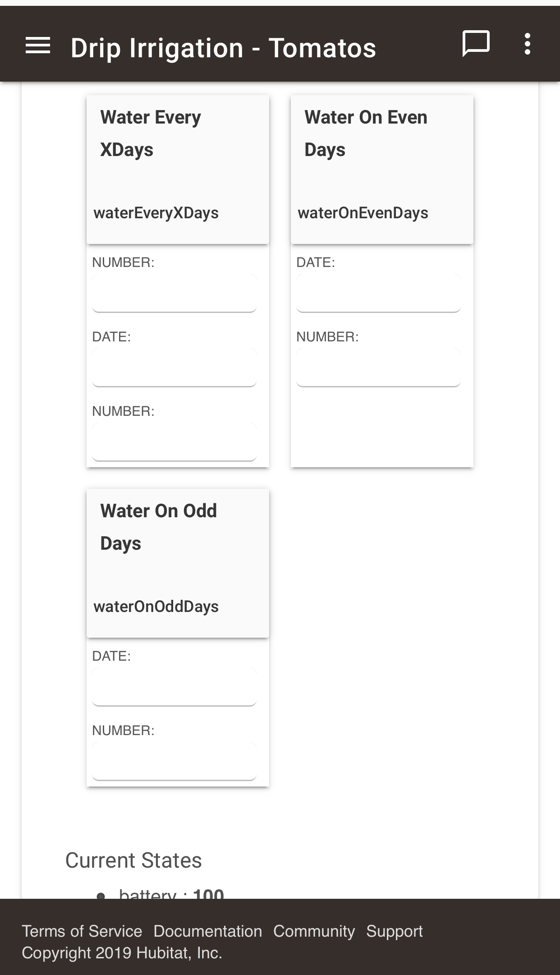560x975 pixels.
Task: Visit the Community footer link
Action: coord(314,931)
